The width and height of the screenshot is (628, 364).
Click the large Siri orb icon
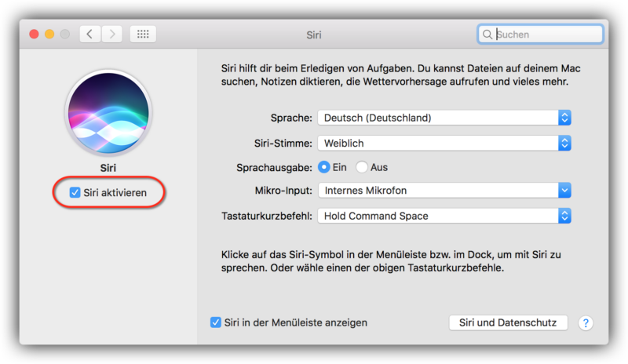click(x=108, y=112)
